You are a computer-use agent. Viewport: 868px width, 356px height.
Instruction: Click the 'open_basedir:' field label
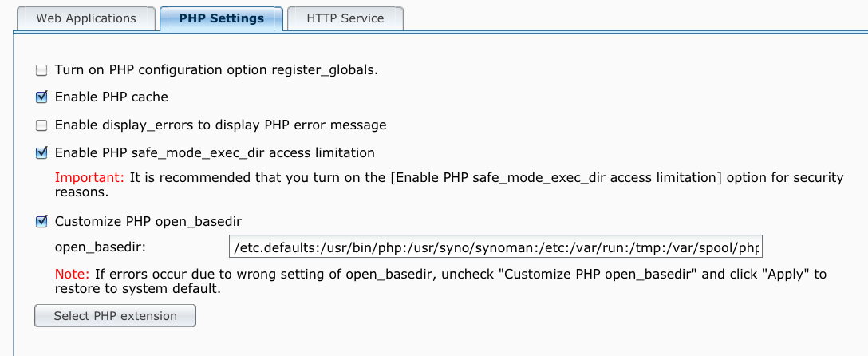[x=101, y=247]
